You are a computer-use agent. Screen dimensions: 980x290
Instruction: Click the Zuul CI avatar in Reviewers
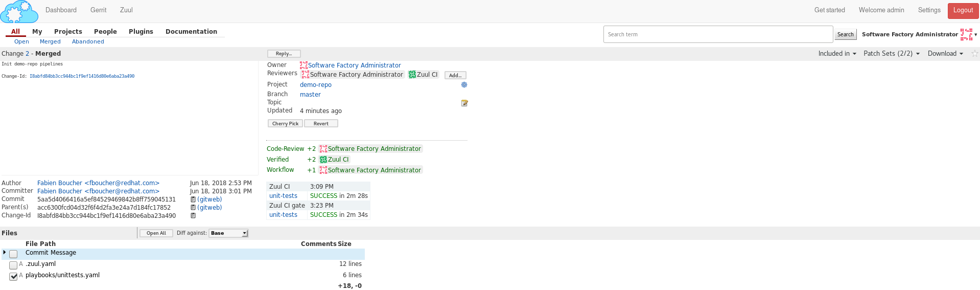pos(412,75)
